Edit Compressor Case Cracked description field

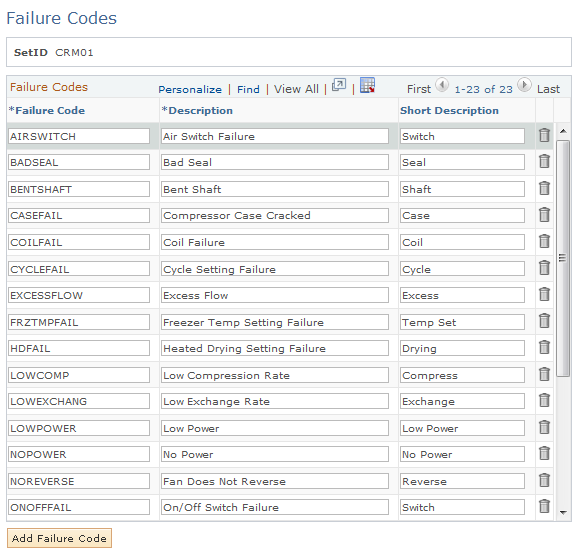275,215
